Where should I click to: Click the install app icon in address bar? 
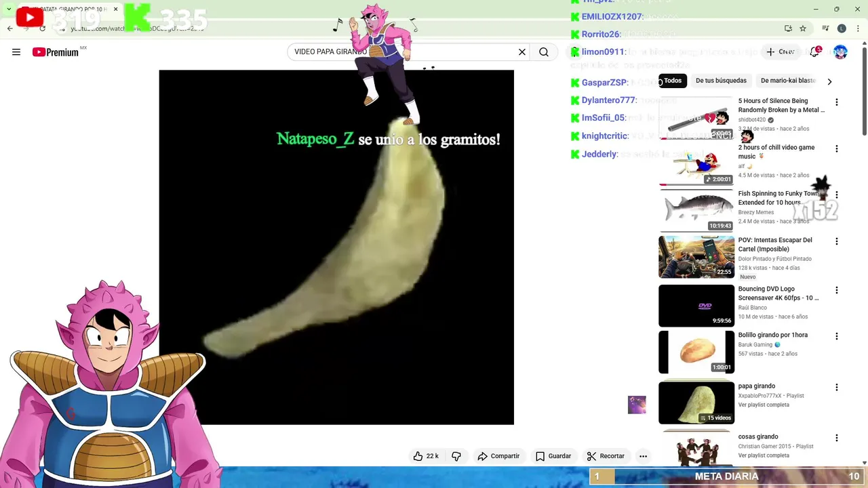pos(788,28)
